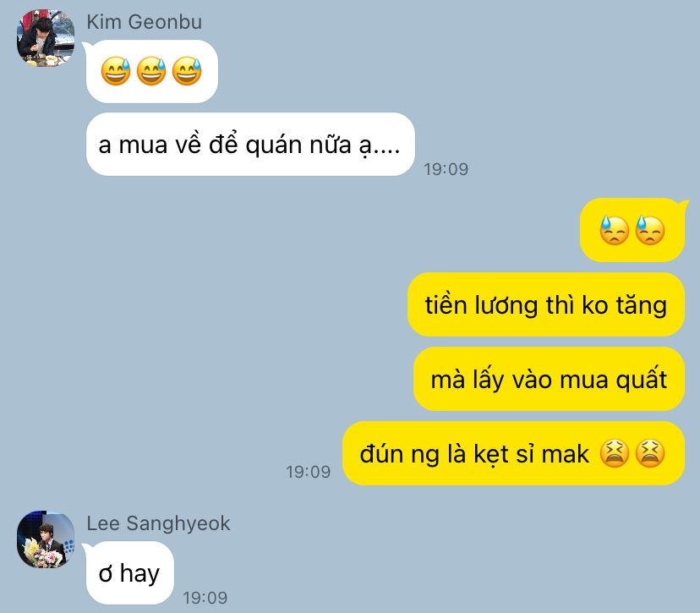Viewport: 700px width, 613px height.
Task: Select the 'a mua về để quán nữa ạ' message
Action: [x=250, y=145]
